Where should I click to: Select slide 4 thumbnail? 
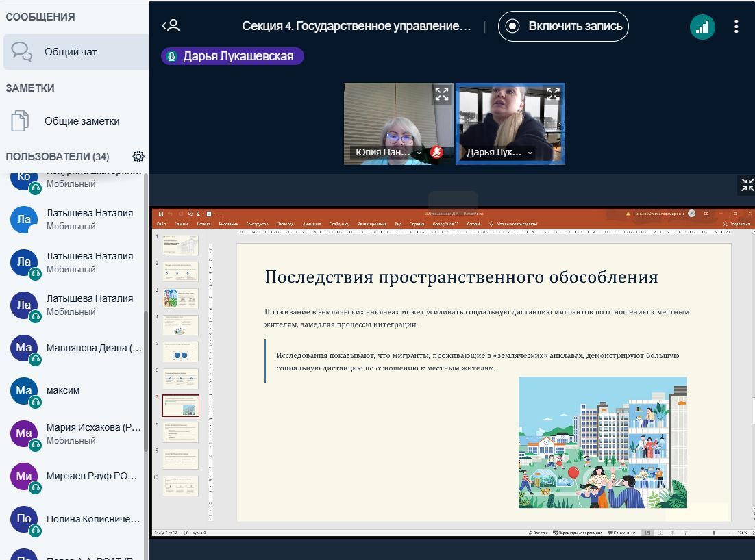(181, 325)
